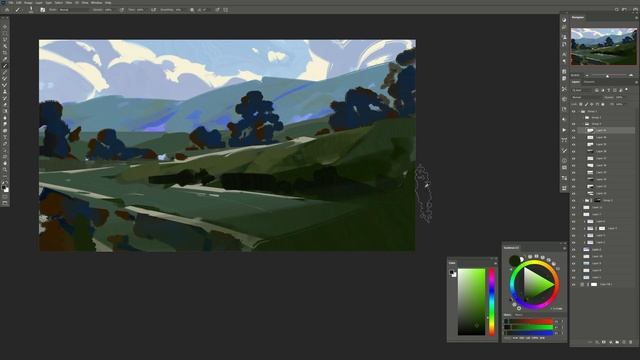Enable airbrush-style build-up
The width and height of the screenshot is (640, 360).
click(x=153, y=10)
